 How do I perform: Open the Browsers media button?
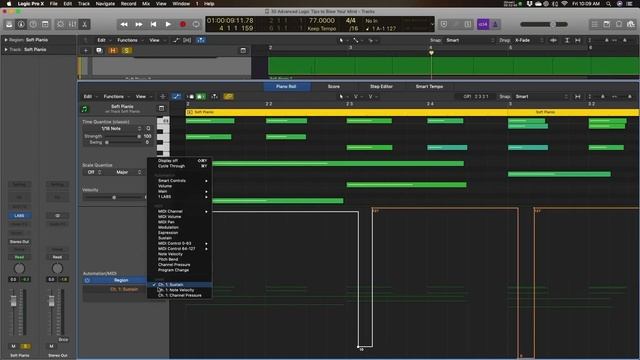[631, 24]
